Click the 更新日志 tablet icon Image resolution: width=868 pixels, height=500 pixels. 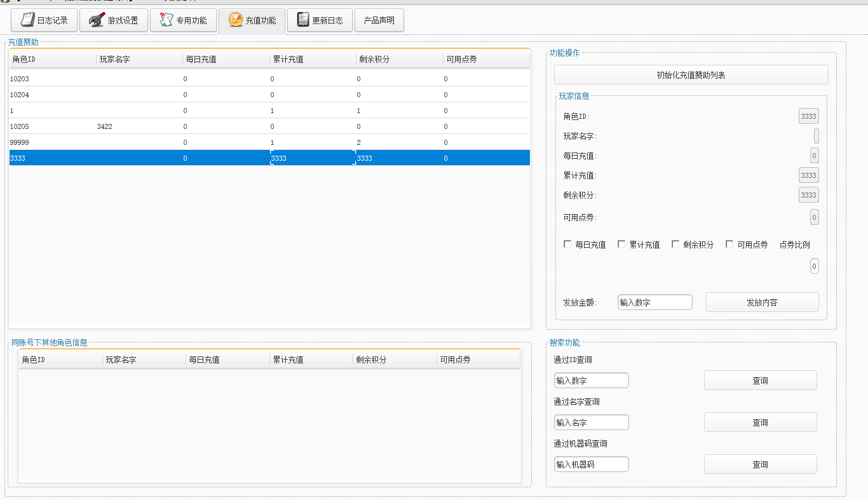tap(303, 20)
